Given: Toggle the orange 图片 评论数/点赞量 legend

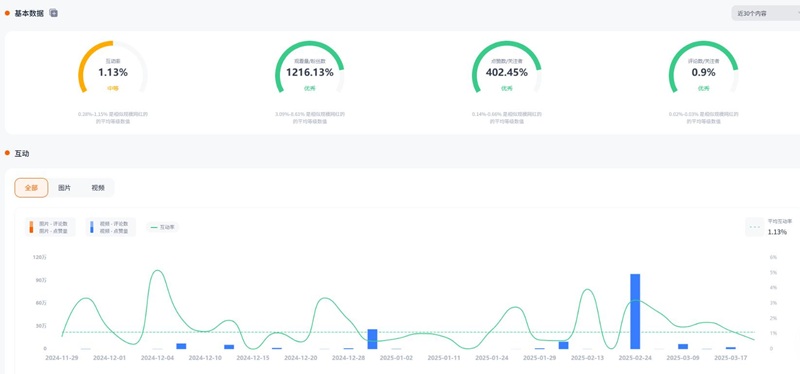Looking at the screenshot, I should 50,227.
